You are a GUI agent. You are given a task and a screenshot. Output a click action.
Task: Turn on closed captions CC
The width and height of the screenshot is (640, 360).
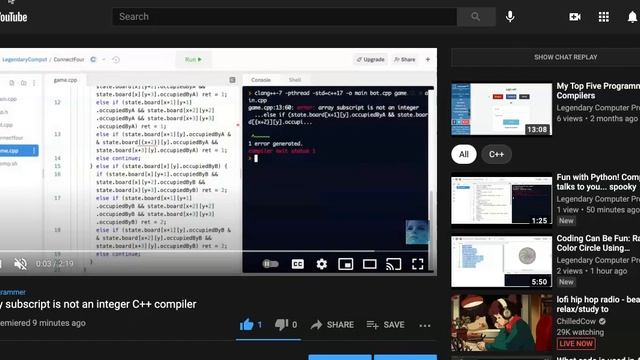coord(298,264)
